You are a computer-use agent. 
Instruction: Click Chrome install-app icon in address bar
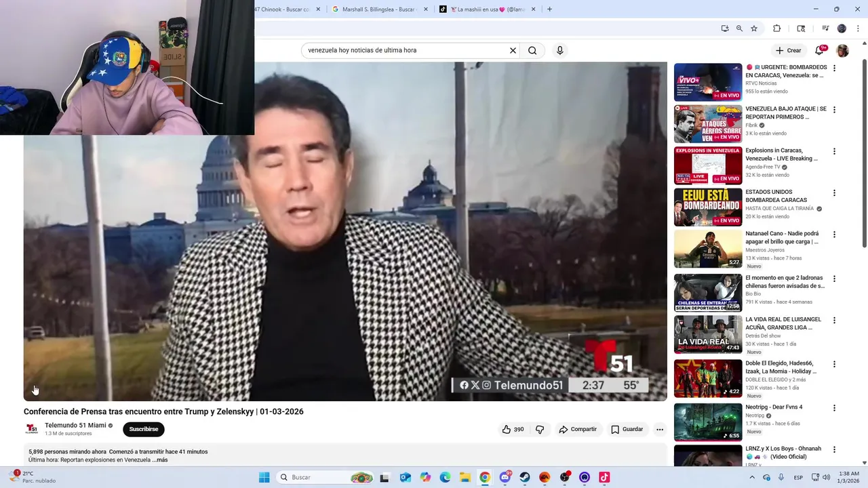coord(725,28)
